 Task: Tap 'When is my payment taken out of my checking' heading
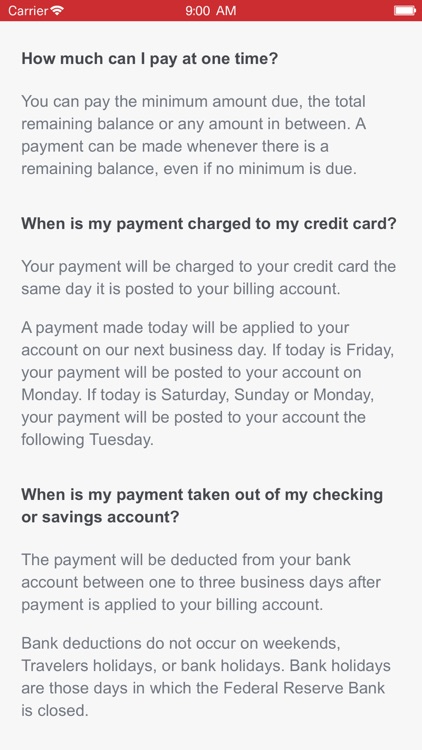point(202,495)
